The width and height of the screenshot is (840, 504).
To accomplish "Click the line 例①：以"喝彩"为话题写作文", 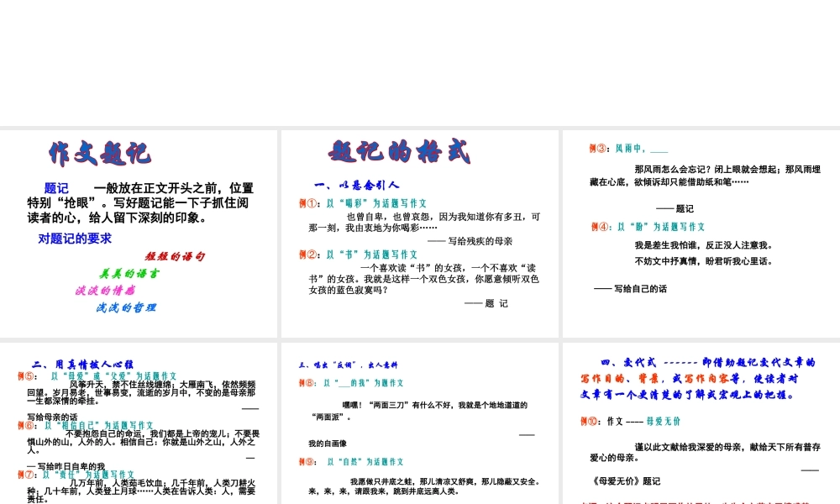I will coord(363,203).
